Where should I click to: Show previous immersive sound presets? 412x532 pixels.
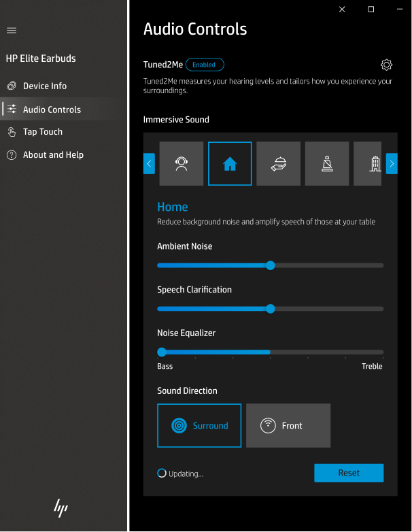pyautogui.click(x=149, y=163)
